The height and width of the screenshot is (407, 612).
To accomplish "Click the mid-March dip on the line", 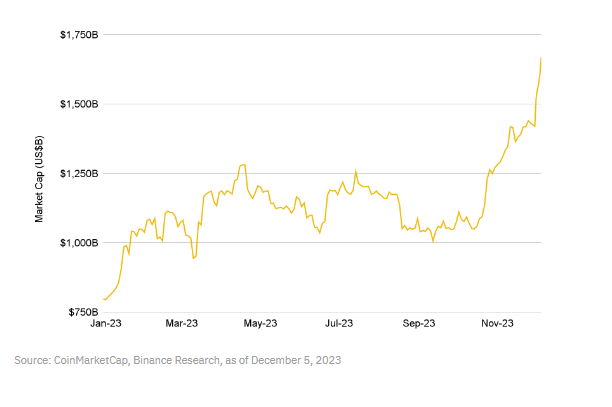I will point(194,258).
